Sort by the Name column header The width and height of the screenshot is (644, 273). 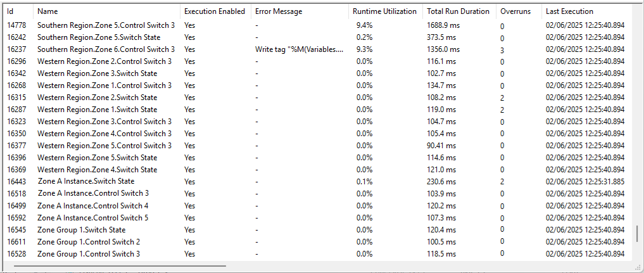point(47,11)
